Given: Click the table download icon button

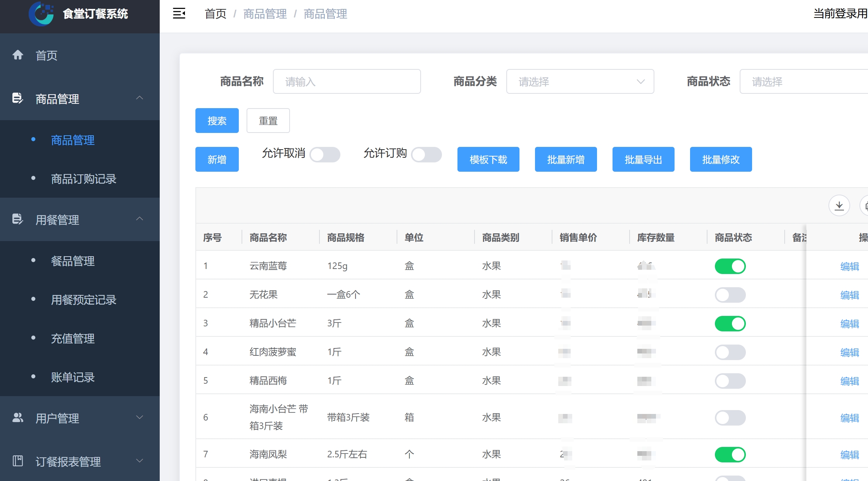Looking at the screenshot, I should coord(839,205).
